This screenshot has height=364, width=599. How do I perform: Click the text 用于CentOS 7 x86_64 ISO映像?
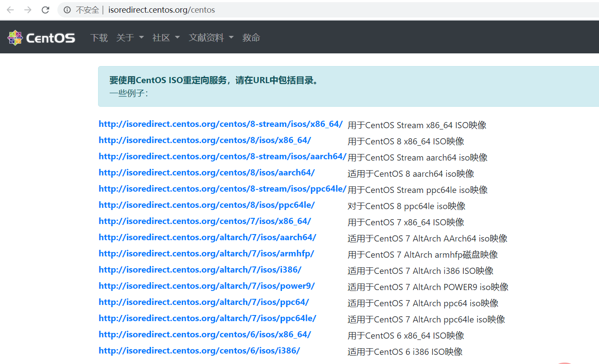pos(406,222)
